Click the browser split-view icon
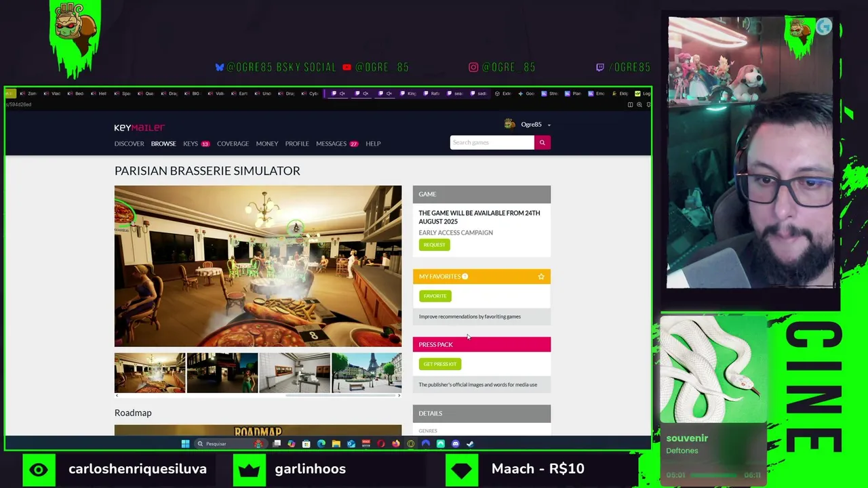Screen dimensions: 868x488 coord(631,104)
